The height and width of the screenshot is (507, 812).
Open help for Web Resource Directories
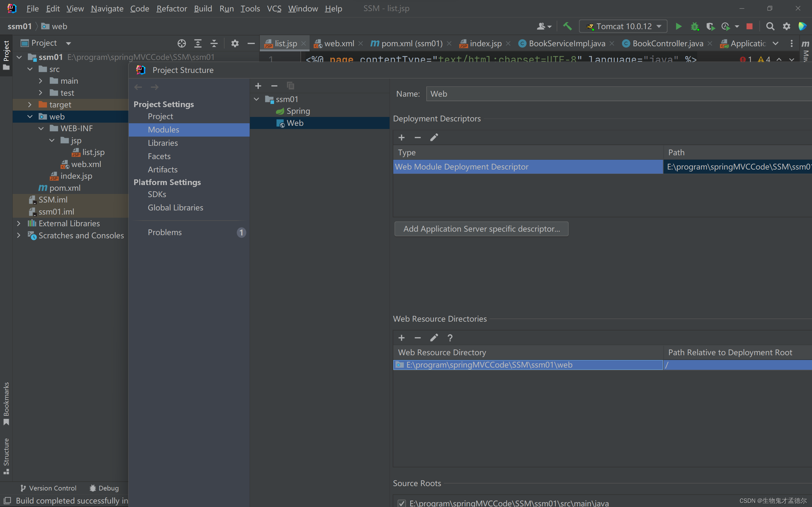point(450,338)
